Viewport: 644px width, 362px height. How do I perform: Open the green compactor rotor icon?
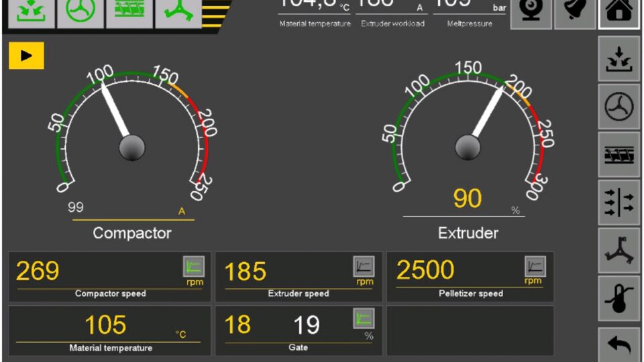tap(80, 12)
